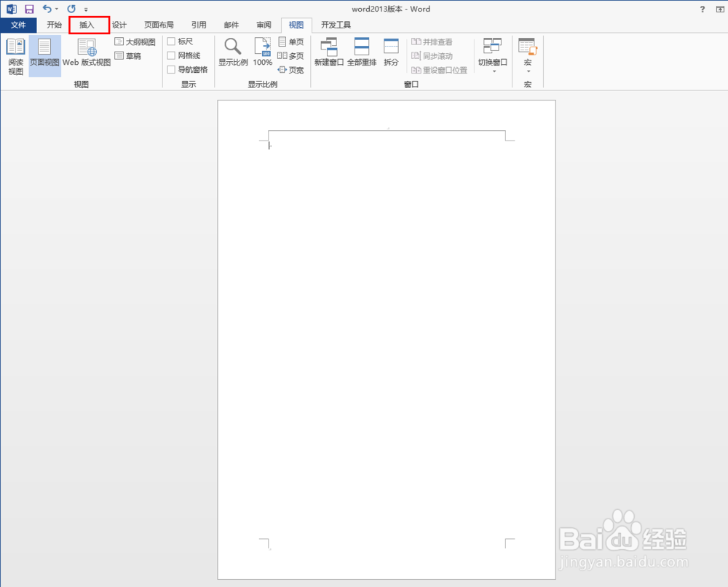The width and height of the screenshot is (728, 587).
Task: Expand the 宏 Macros dropdown arrow
Action: 529,71
